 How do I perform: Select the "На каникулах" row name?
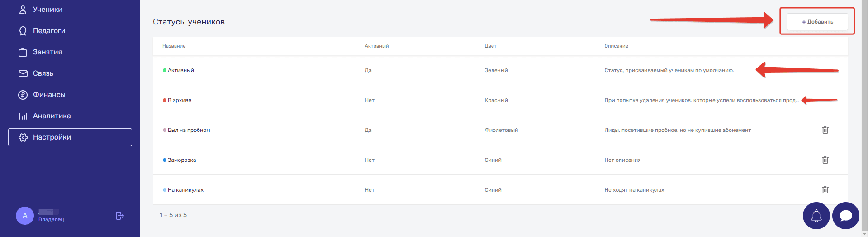pos(185,190)
